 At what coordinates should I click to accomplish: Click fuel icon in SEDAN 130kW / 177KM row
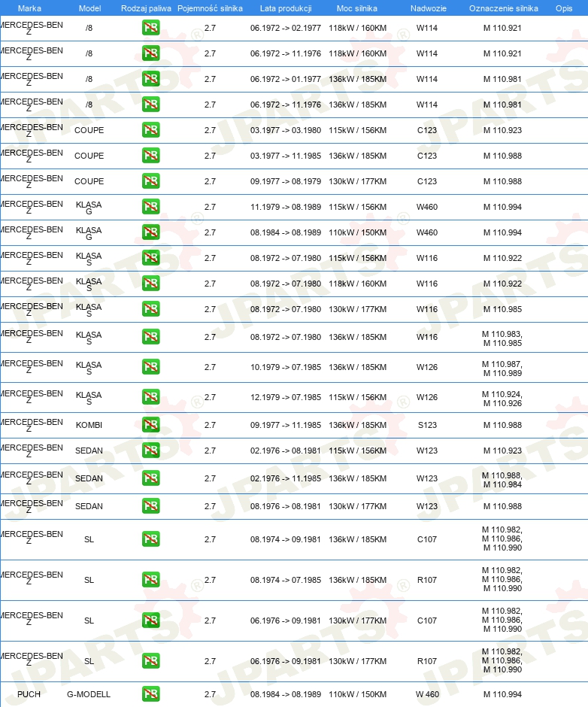[150, 506]
